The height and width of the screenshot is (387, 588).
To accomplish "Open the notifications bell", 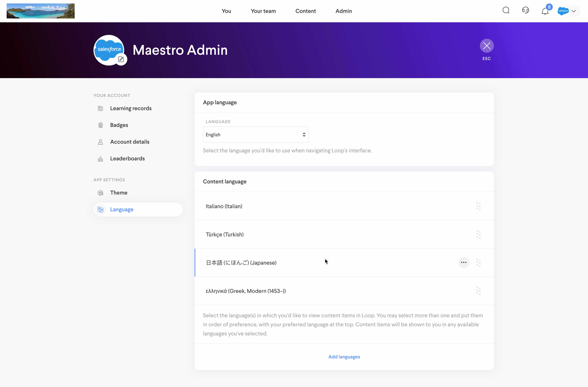I will [x=545, y=11].
